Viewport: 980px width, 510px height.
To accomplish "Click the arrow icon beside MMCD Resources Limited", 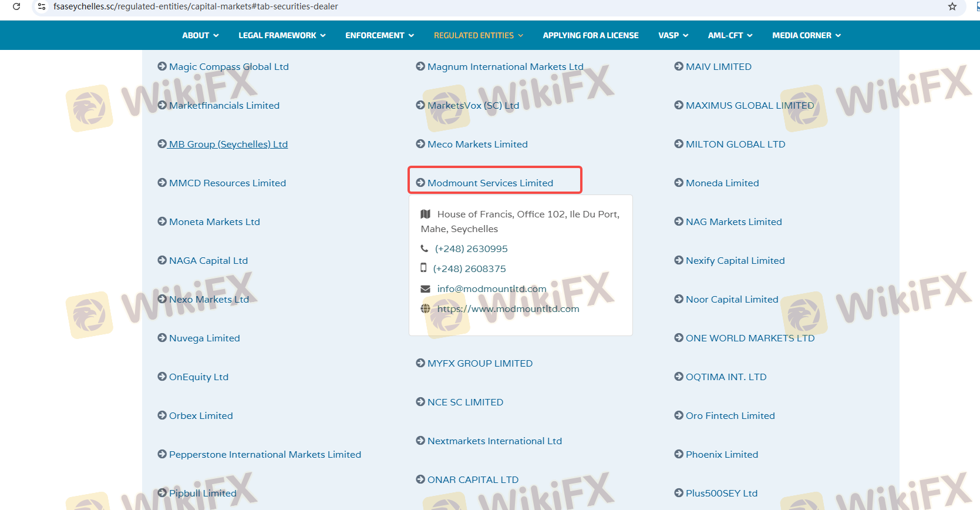I will [x=162, y=183].
